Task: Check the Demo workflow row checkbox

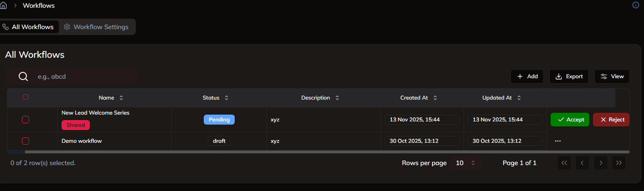Action: point(26,141)
